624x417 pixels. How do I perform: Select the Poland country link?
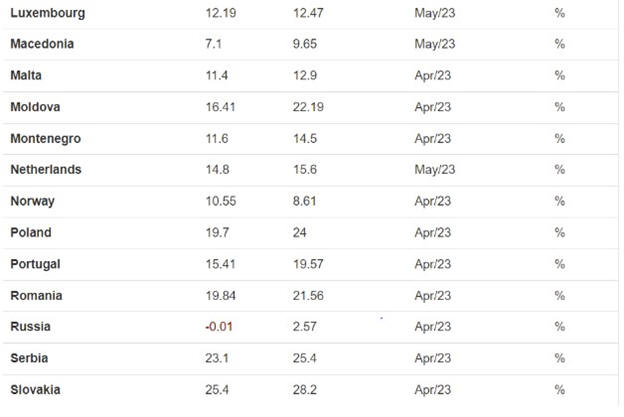[30, 232]
